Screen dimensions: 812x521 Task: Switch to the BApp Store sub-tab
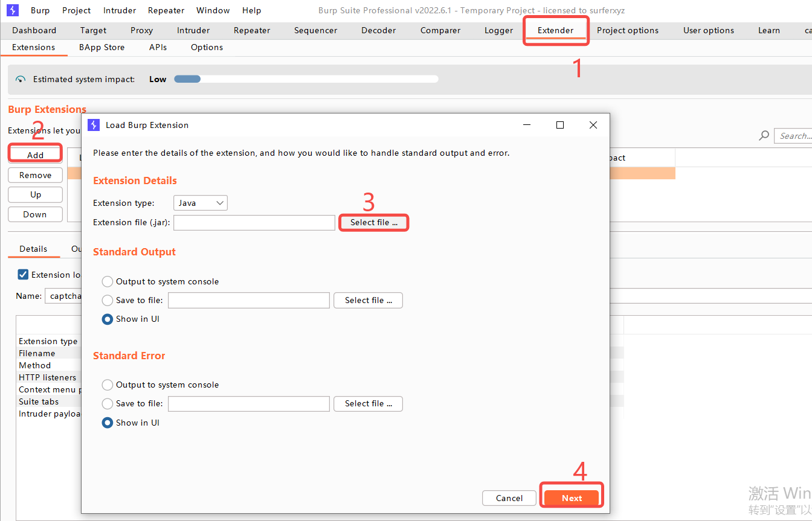coord(102,47)
